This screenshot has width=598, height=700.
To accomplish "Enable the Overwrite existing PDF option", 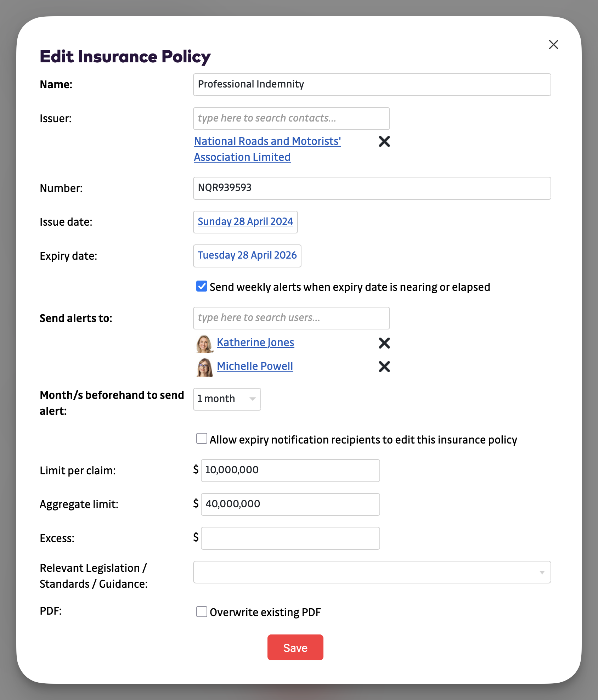I will (201, 611).
